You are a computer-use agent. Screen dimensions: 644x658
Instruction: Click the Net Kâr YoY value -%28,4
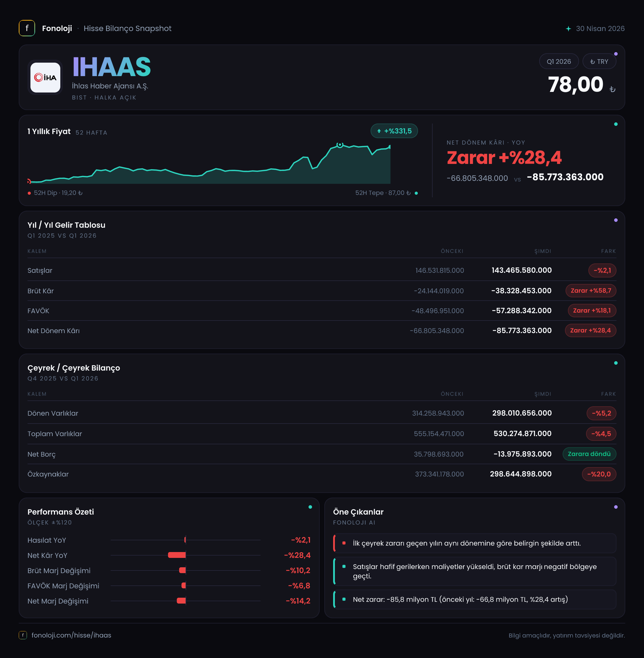pos(297,555)
